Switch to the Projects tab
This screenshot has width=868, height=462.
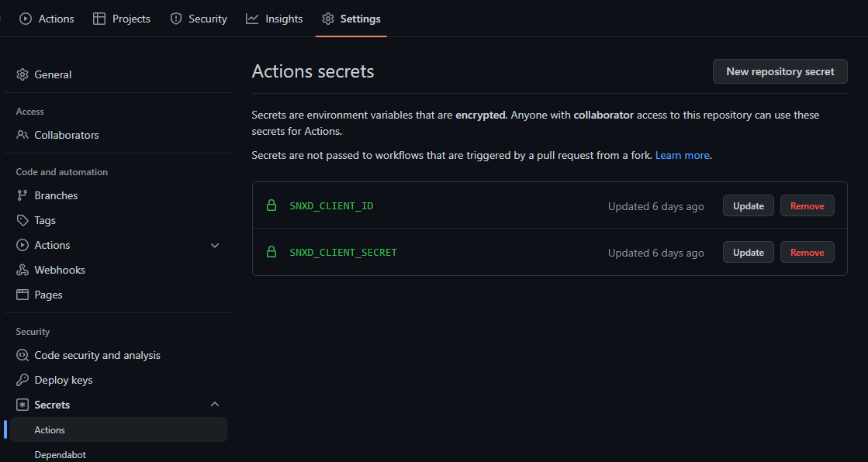121,18
